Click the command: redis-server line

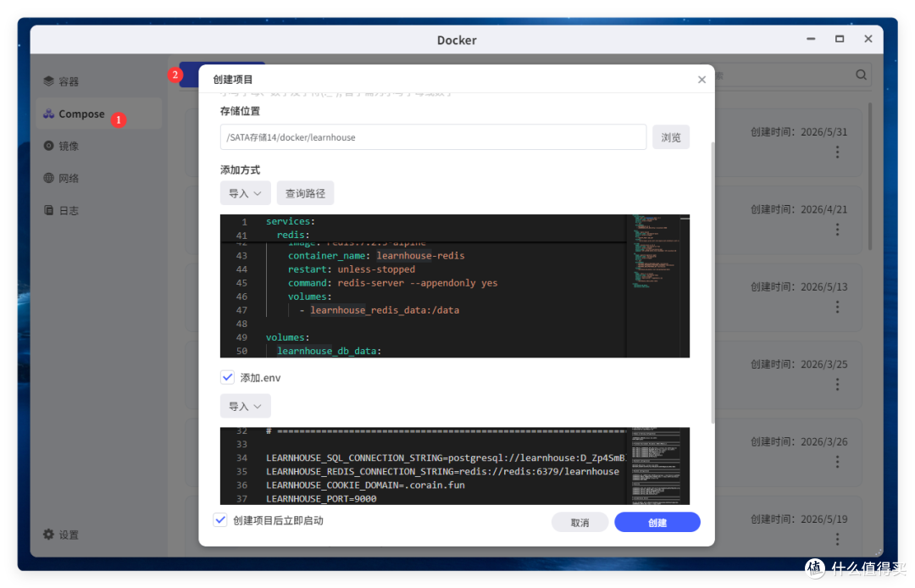click(x=392, y=283)
